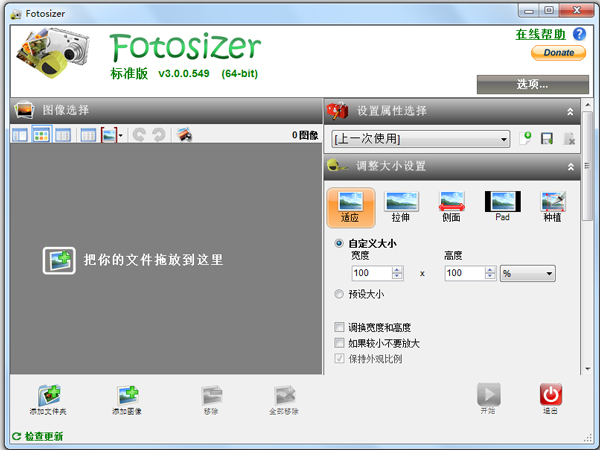Click the Donate button
The width and height of the screenshot is (600, 450).
tap(558, 53)
